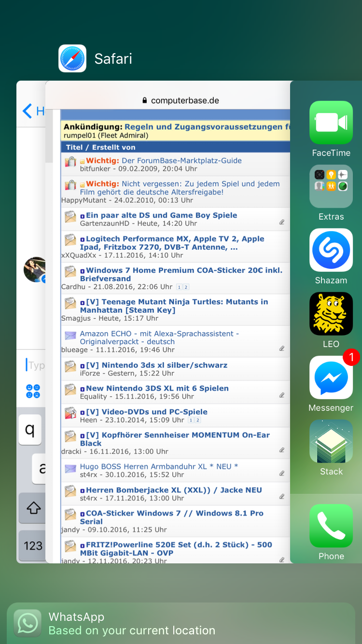Open the FaceTime app icon
Image resolution: width=362 pixels, height=644 pixels.
tap(331, 123)
